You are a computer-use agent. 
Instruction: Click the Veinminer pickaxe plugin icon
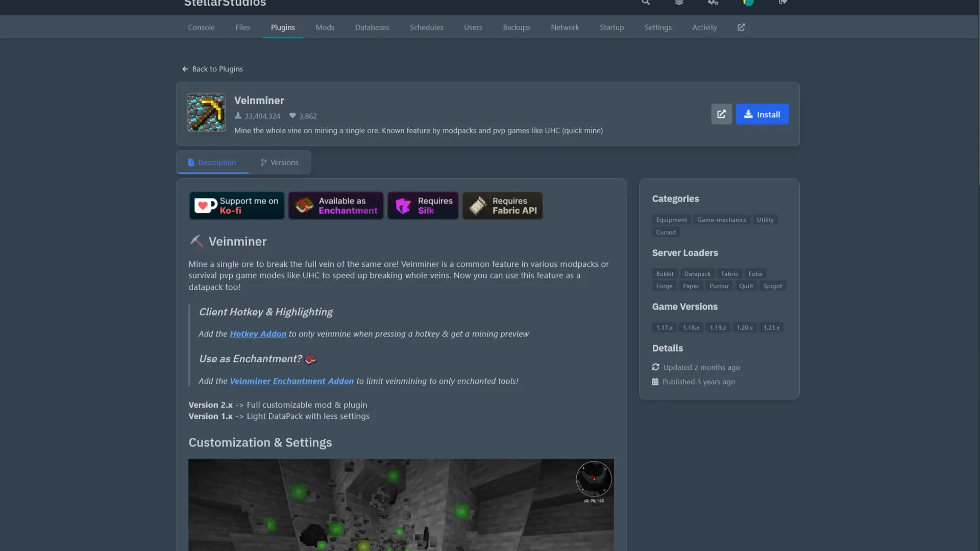206,113
